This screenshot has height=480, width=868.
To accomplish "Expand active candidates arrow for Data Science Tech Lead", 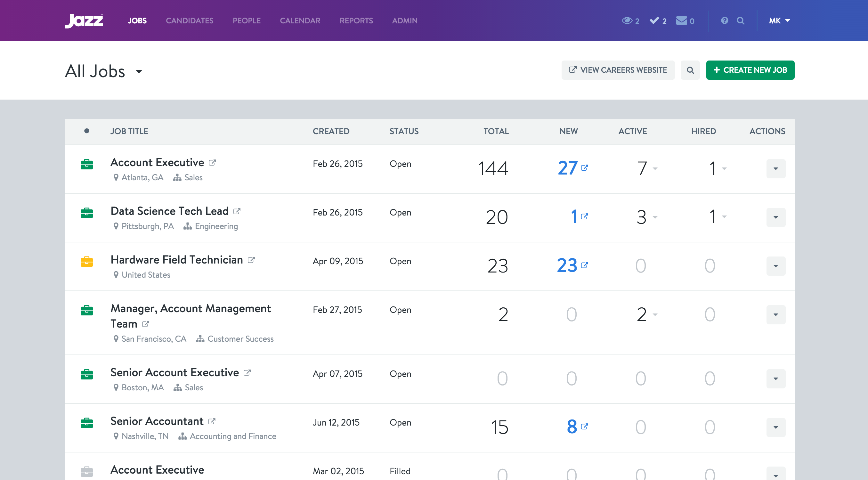I will point(655,217).
